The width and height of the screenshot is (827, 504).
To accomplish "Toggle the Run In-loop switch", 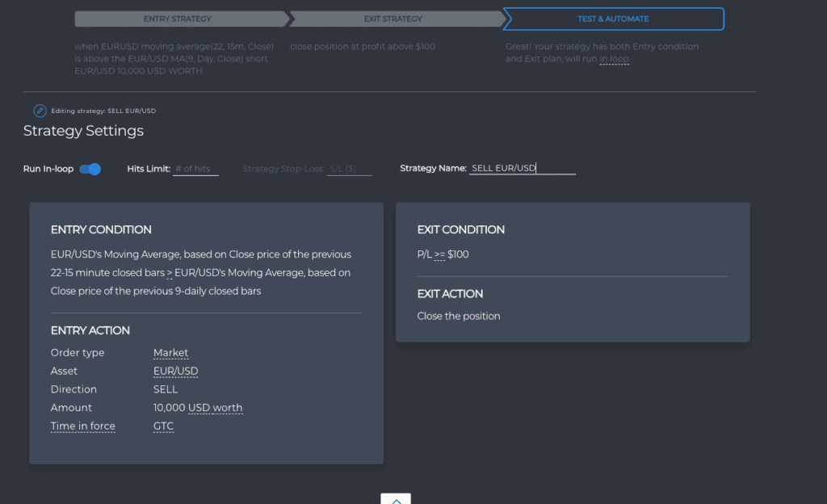I will point(90,169).
